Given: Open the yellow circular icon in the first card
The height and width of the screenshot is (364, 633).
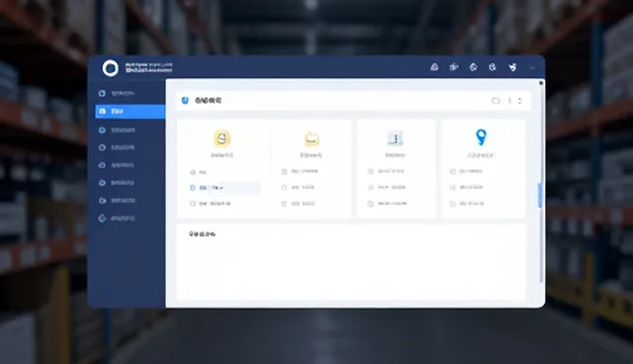Looking at the screenshot, I should pyautogui.click(x=222, y=138).
